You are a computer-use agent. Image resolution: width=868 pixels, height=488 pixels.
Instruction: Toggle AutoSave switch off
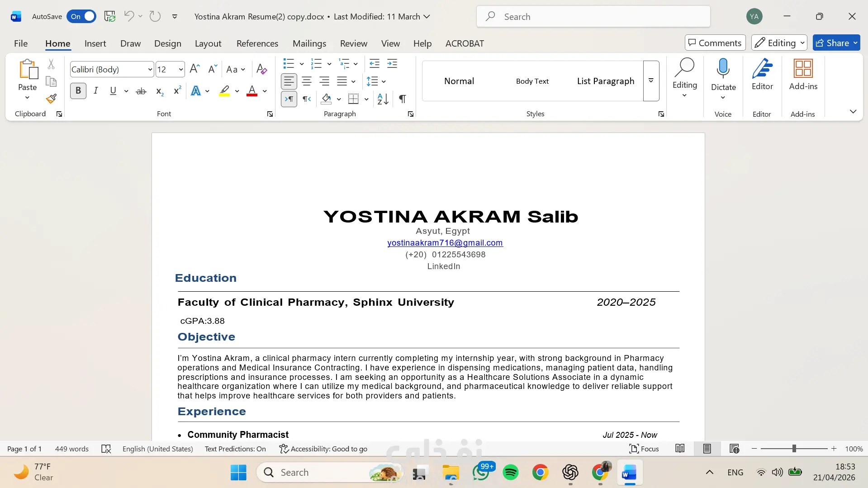pos(81,17)
